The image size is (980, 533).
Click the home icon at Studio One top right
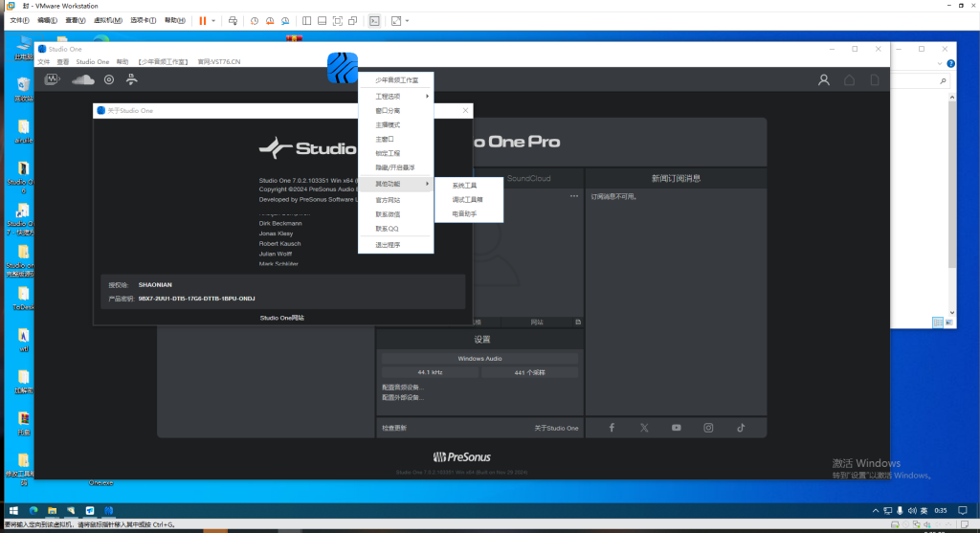pos(850,80)
